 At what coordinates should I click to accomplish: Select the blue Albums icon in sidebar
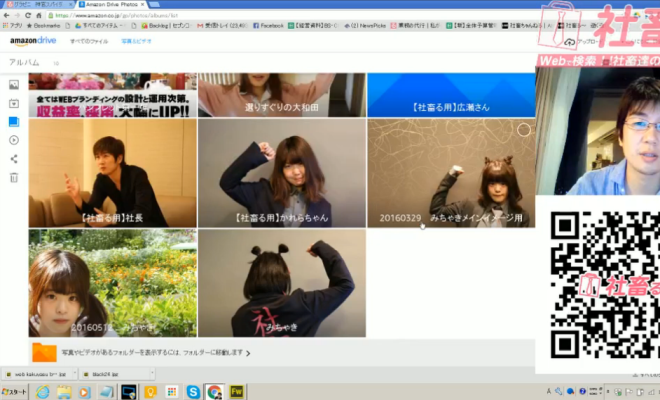tap(14, 121)
